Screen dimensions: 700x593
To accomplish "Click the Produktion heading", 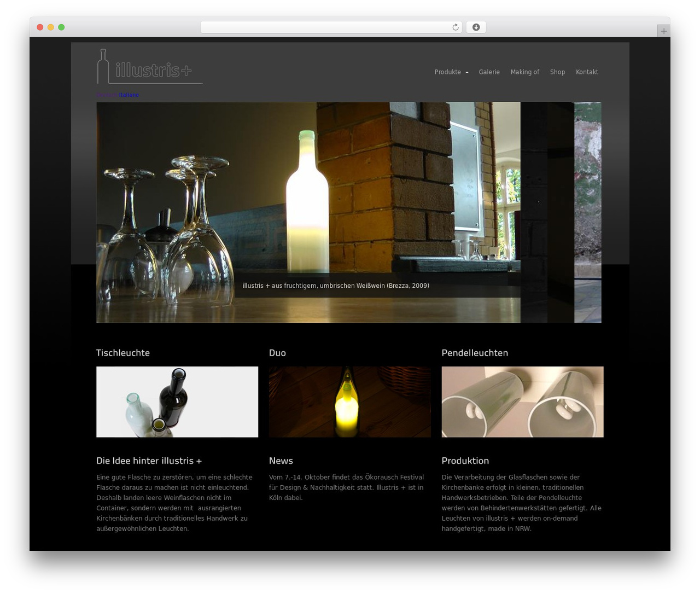I will tap(465, 461).
